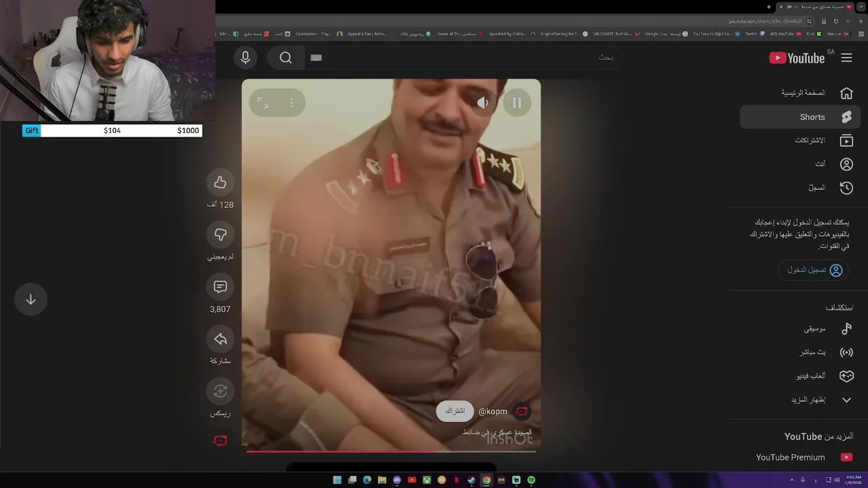Seek using the Short's red progress bar
The width and height of the screenshot is (868, 488).
(391, 451)
